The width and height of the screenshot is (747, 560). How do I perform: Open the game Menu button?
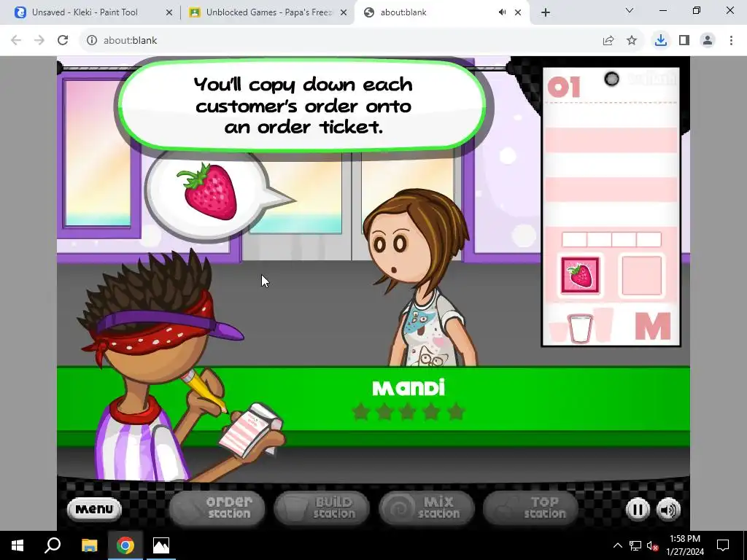click(x=94, y=509)
